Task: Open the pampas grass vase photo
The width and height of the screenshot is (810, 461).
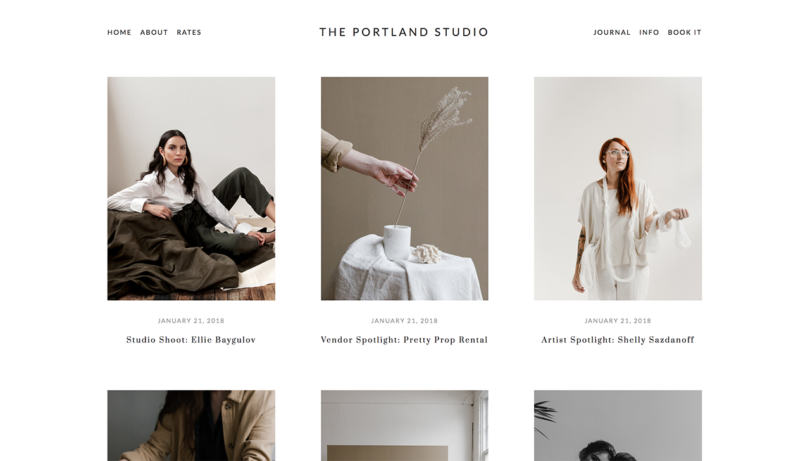Action: click(x=404, y=189)
